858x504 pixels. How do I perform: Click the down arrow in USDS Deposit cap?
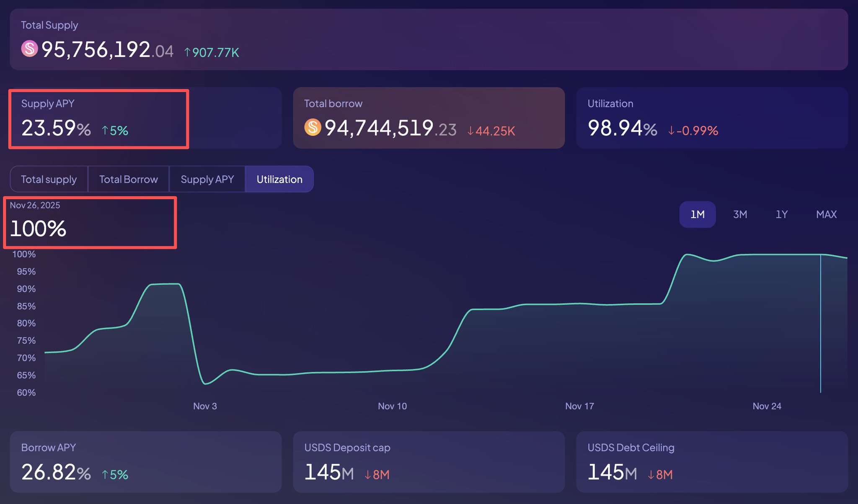(x=367, y=475)
